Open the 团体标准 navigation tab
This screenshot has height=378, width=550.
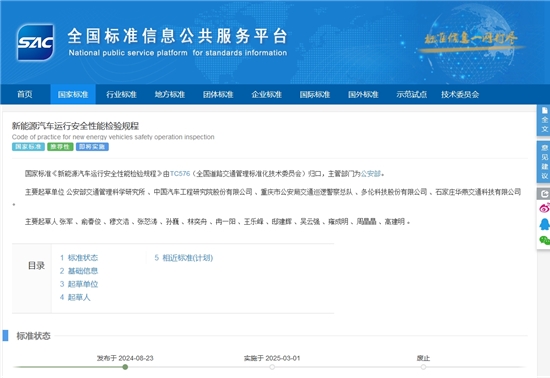coord(218,94)
